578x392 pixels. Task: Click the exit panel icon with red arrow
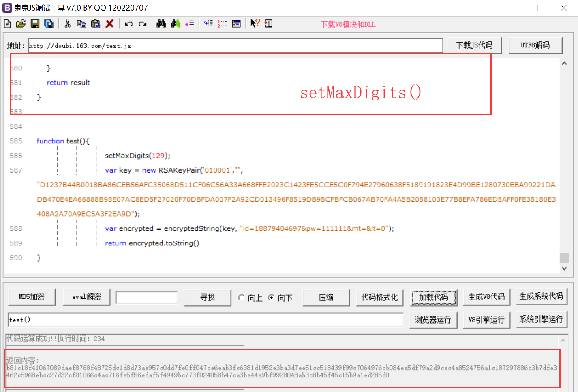[x=269, y=24]
